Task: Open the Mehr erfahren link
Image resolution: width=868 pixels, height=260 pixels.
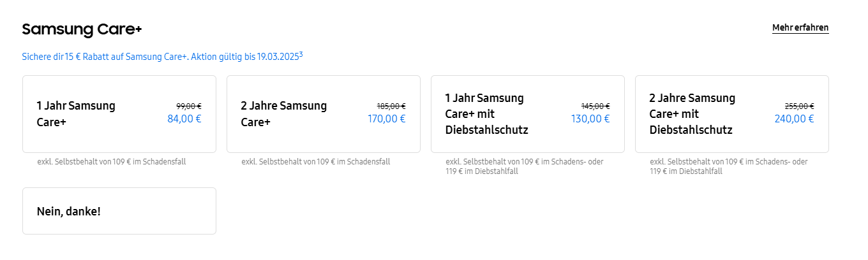Action: (x=800, y=27)
